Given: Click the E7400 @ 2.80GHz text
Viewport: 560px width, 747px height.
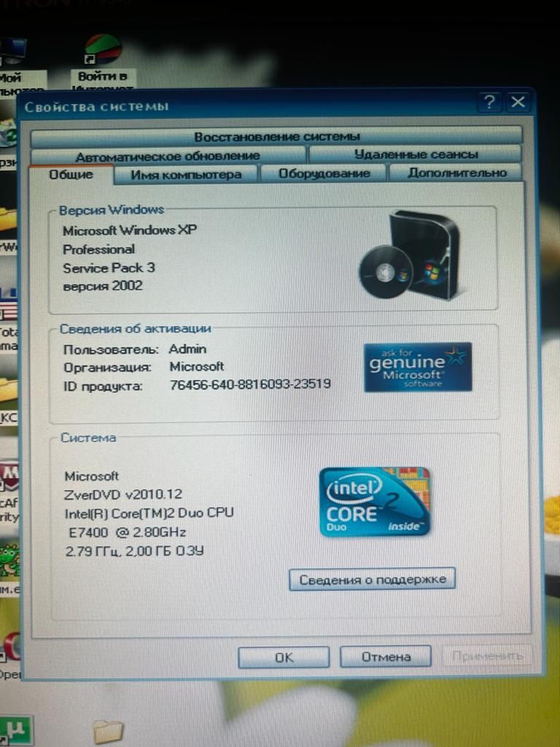Looking at the screenshot, I should [128, 532].
